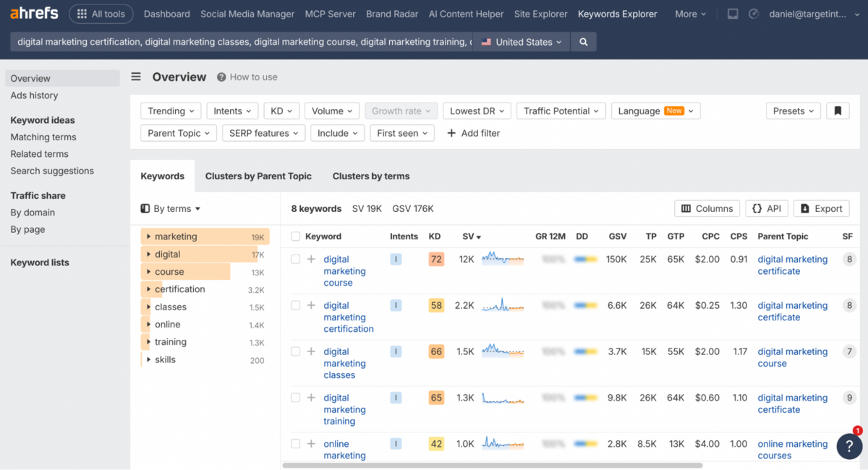This screenshot has width=868, height=470.
Task: Open Matching terms in sidebar
Action: point(43,137)
